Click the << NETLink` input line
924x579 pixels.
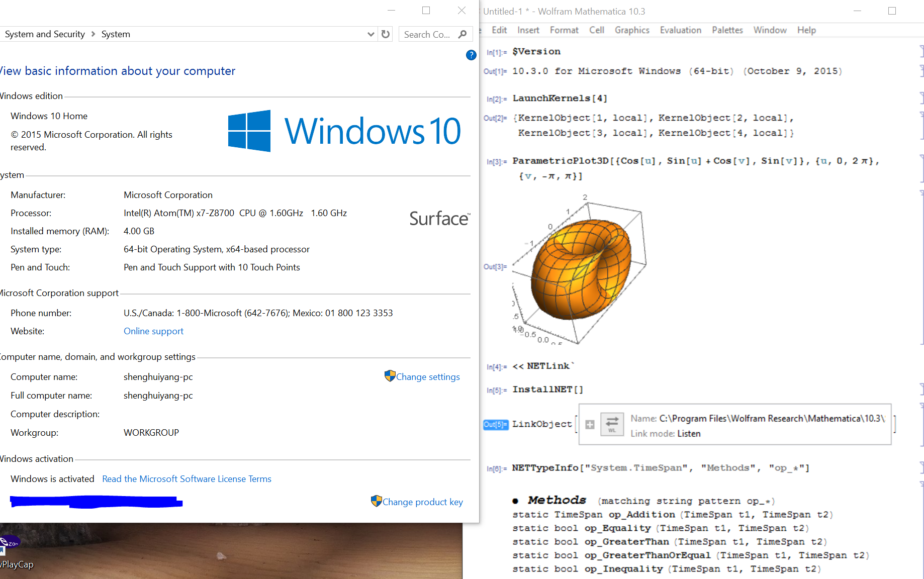543,366
